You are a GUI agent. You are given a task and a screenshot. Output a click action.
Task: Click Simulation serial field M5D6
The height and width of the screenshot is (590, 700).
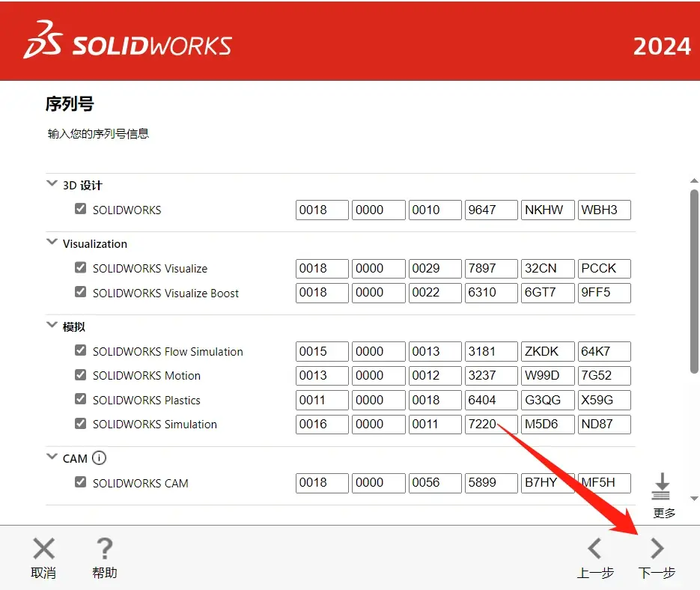point(548,425)
